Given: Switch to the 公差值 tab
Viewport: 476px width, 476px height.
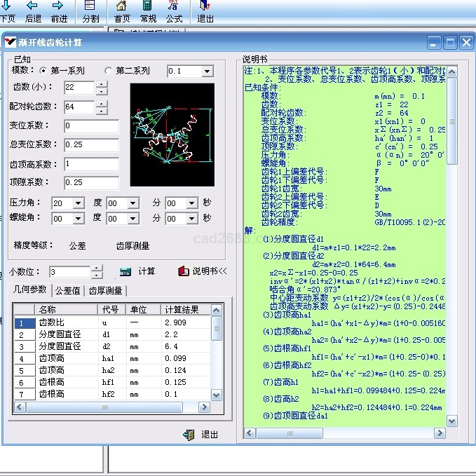Looking at the screenshot, I should [68, 291].
